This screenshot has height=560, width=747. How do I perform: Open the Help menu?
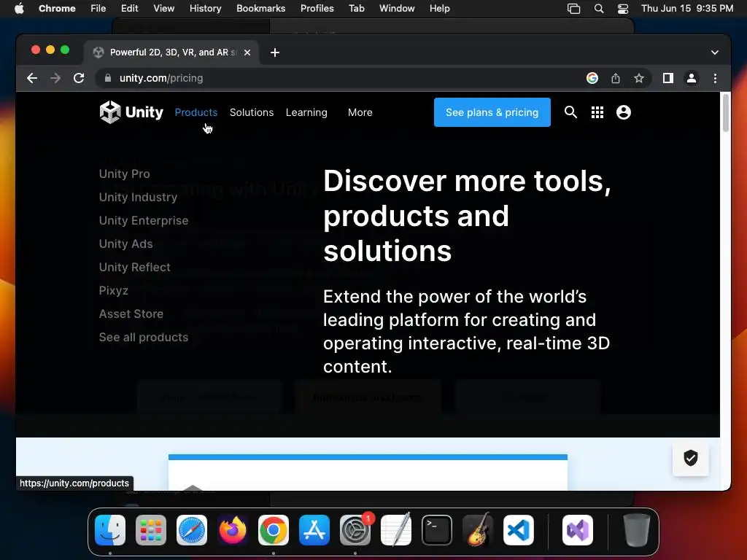point(439,8)
